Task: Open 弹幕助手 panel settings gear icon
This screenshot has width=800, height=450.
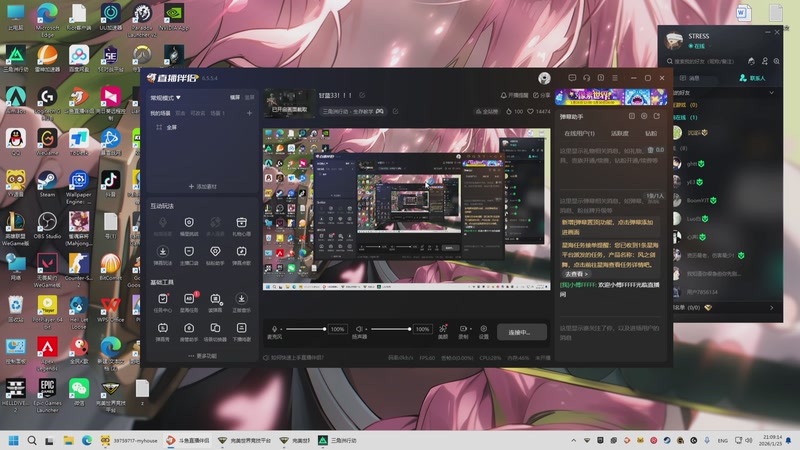Action: 644,116
